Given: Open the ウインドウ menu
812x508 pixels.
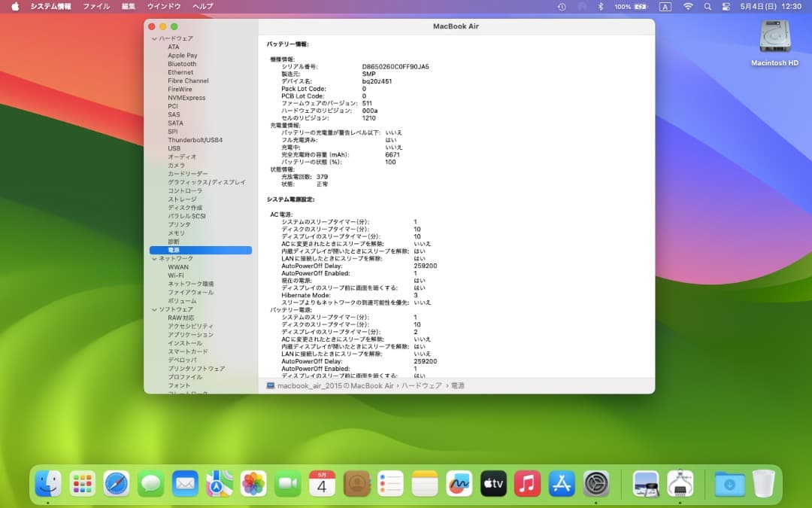Looking at the screenshot, I should pyautogui.click(x=167, y=6).
